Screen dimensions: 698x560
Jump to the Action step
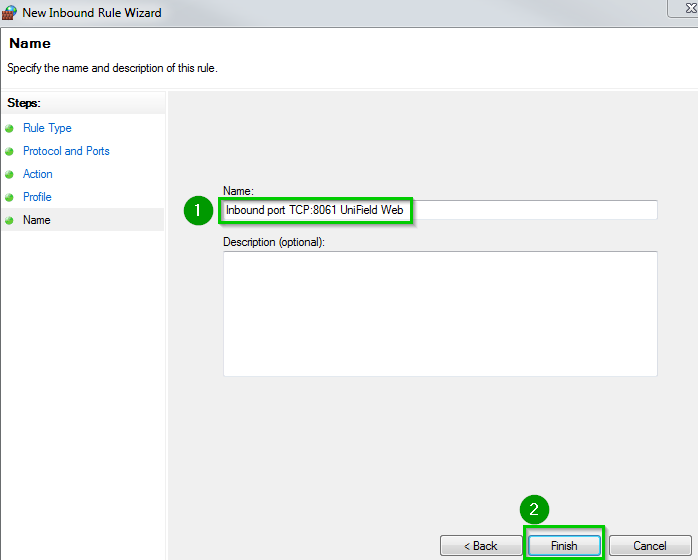(38, 174)
